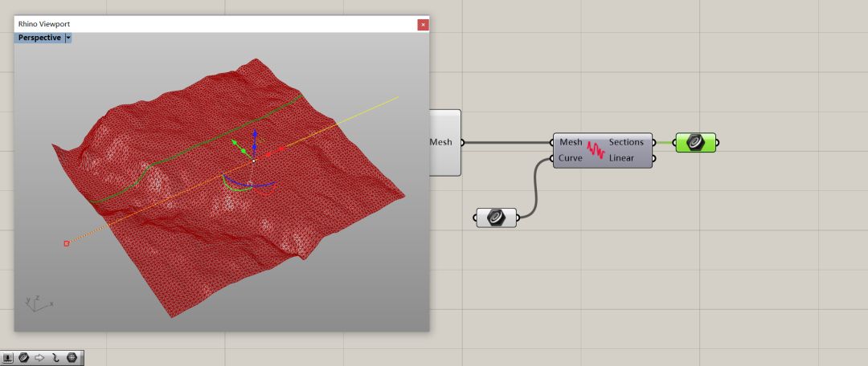The image size is (868, 366).
Task: Click the curve hexagon icon in bottom toolbar
Action: [x=24, y=358]
